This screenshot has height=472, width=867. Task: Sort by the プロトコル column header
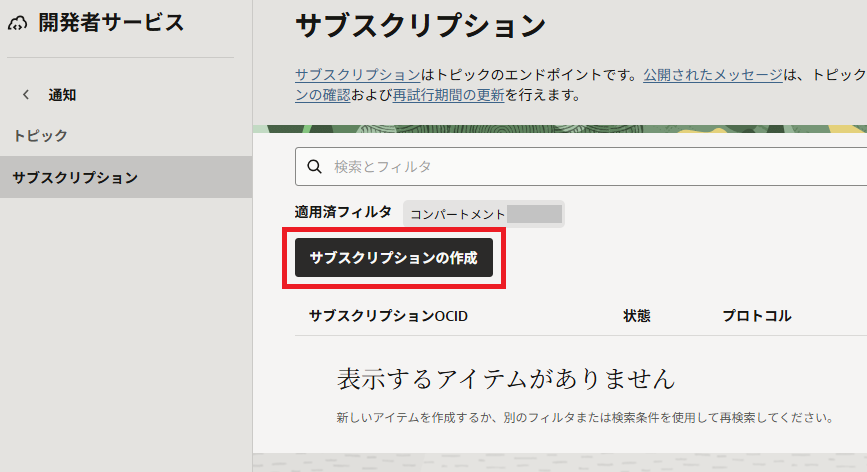pos(757,316)
